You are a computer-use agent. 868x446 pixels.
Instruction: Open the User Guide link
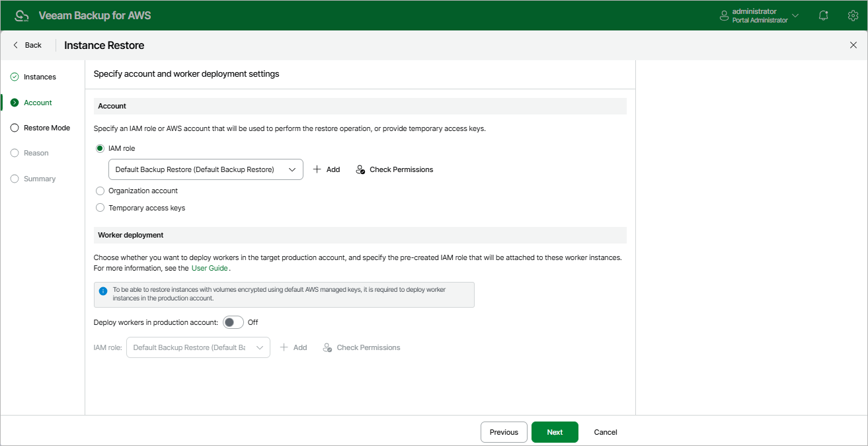point(210,268)
